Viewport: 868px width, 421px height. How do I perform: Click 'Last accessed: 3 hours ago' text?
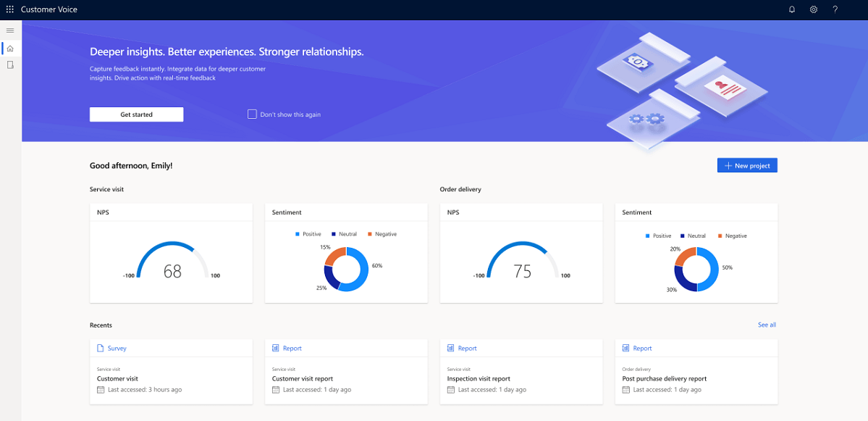click(145, 390)
